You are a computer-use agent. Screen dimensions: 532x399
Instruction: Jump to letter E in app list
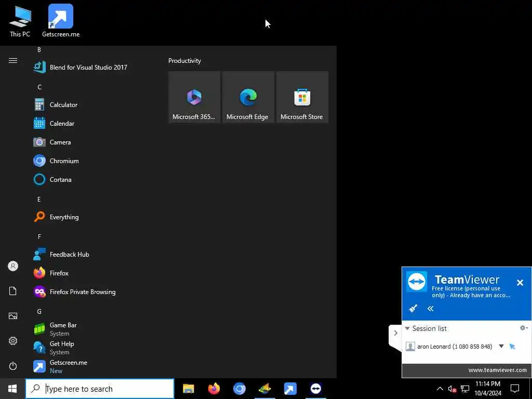(39, 199)
